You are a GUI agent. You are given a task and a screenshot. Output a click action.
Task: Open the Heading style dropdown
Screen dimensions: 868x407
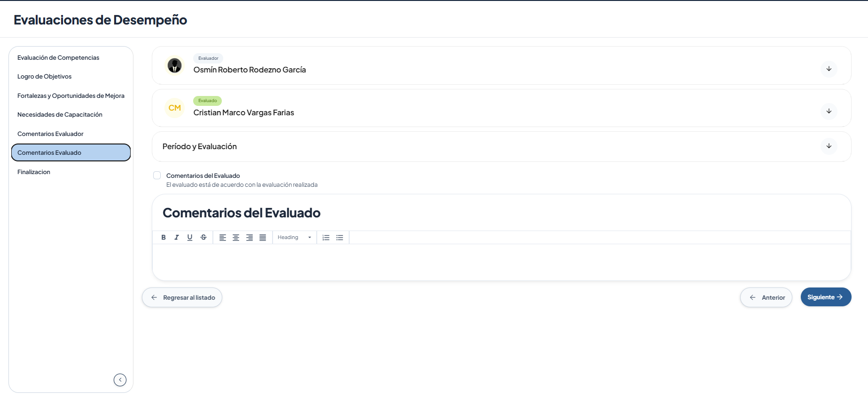[294, 238]
